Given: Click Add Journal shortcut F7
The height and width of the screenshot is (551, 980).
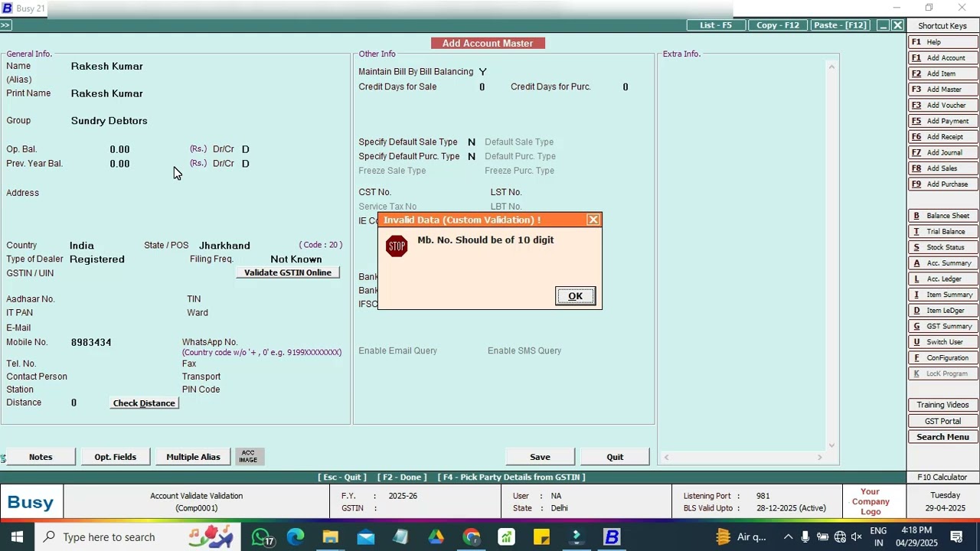Looking at the screenshot, I should coord(942,152).
